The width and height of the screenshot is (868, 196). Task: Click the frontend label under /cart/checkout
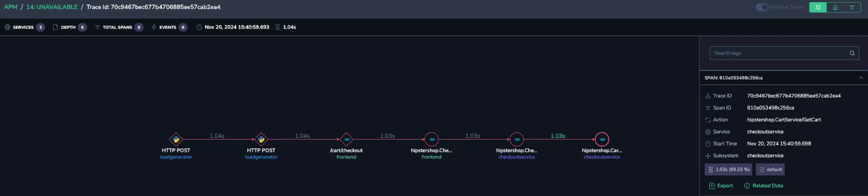tap(346, 157)
